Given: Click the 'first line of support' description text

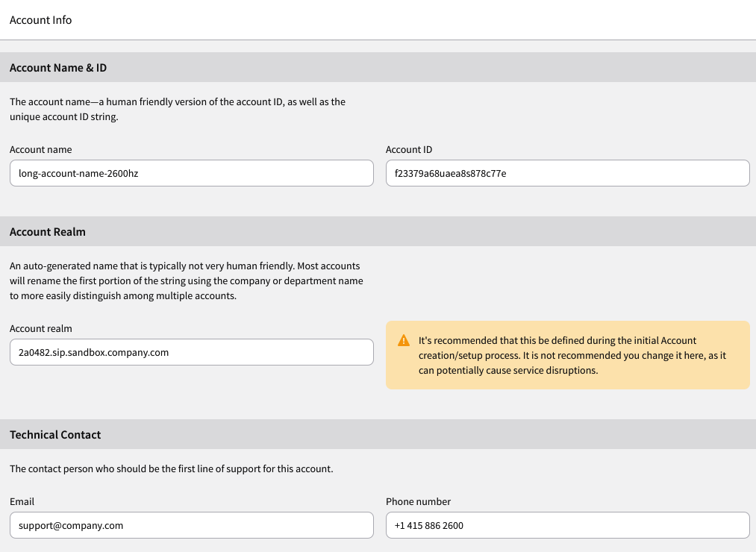Looking at the screenshot, I should pos(171,468).
